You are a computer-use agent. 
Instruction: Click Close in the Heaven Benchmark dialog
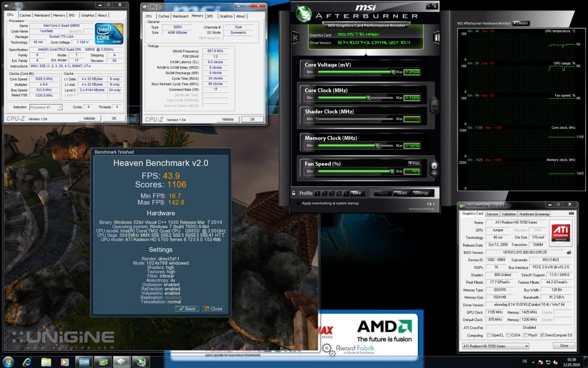click(214, 309)
